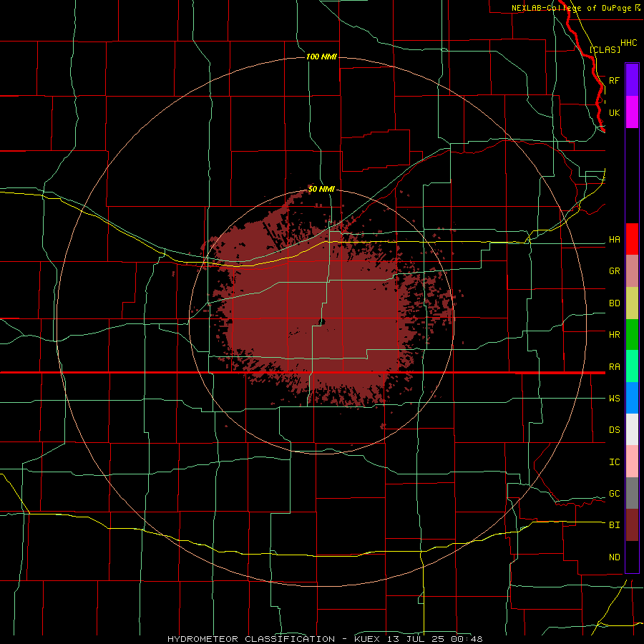Click the 'IC' legend label
Image resolution: width=644 pixels, height=644 pixels.
click(615, 462)
